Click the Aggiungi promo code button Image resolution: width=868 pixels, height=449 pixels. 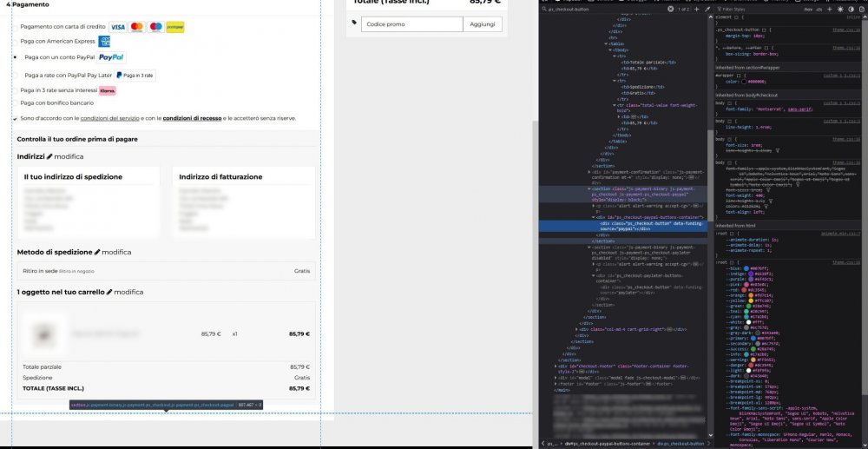point(483,24)
